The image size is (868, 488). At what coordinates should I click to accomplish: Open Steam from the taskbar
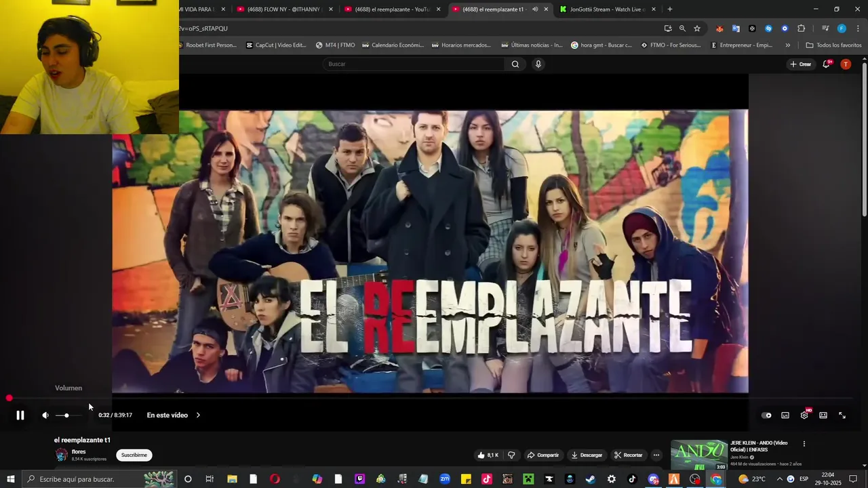click(590, 479)
